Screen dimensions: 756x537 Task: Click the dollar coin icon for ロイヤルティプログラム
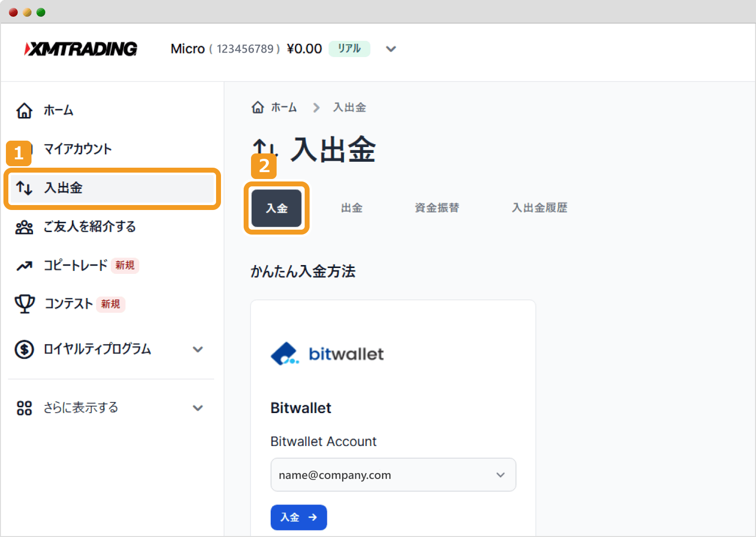click(x=24, y=350)
